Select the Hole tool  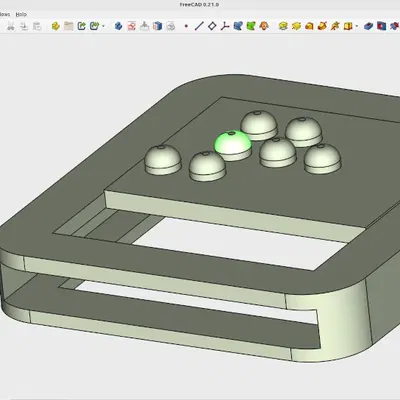pos(381,26)
